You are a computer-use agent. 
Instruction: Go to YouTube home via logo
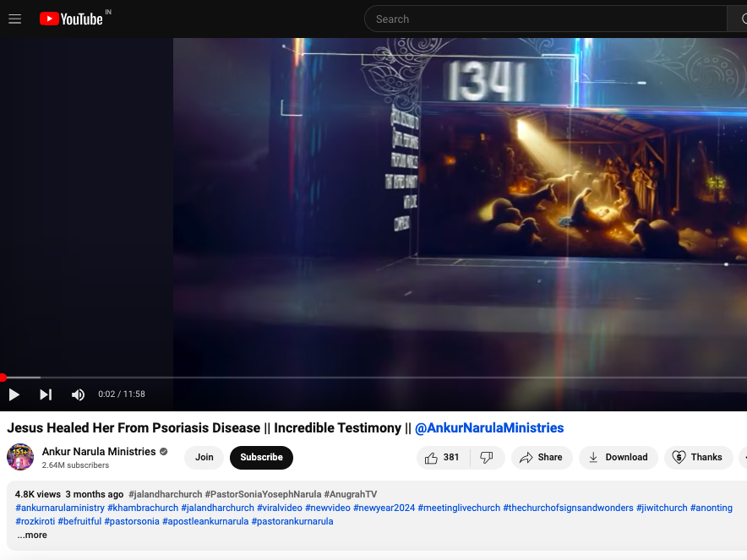tap(72, 19)
